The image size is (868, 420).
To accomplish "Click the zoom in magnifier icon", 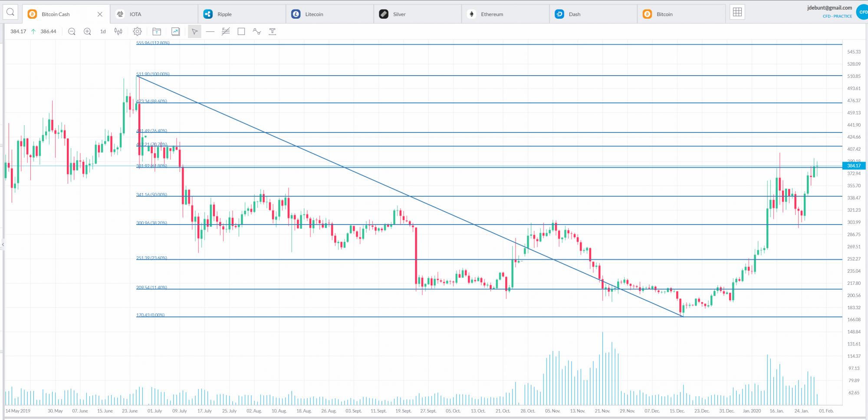I will pos(87,31).
